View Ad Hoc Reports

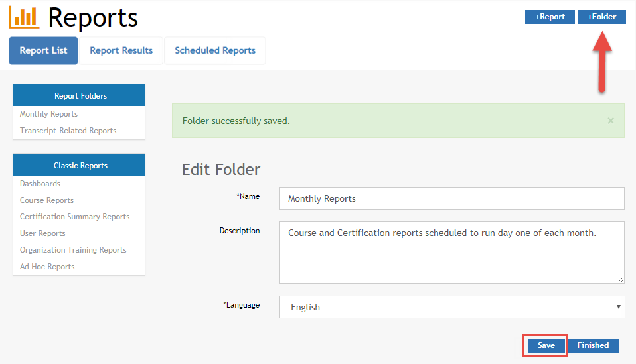click(x=47, y=267)
